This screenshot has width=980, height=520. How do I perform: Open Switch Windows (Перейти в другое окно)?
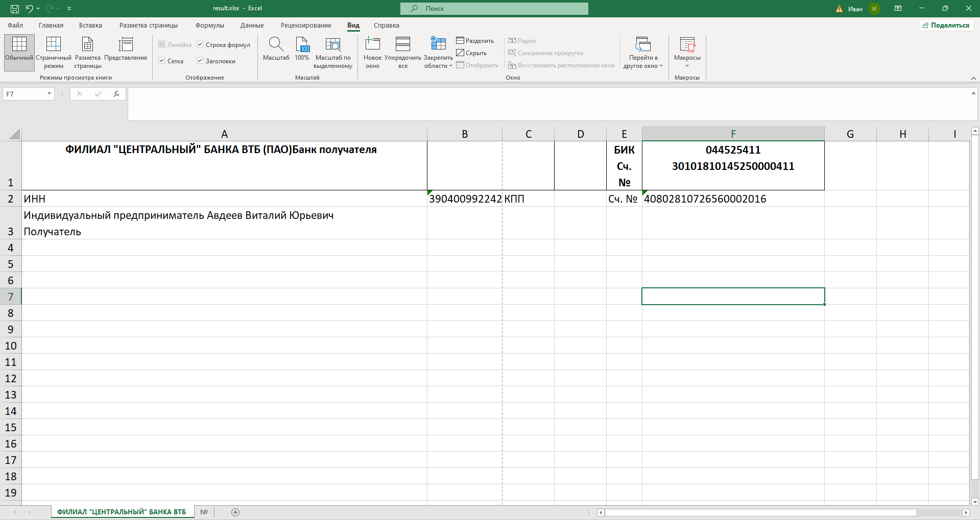[643, 53]
